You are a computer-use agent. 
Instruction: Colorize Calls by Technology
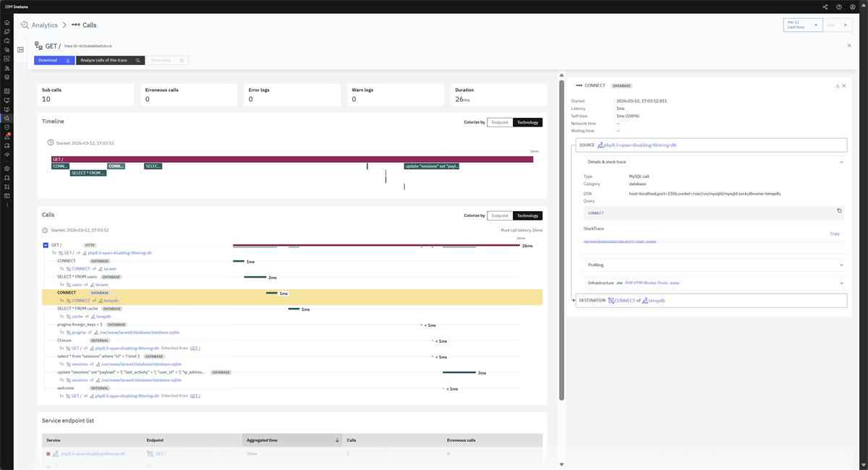pyautogui.click(x=528, y=215)
